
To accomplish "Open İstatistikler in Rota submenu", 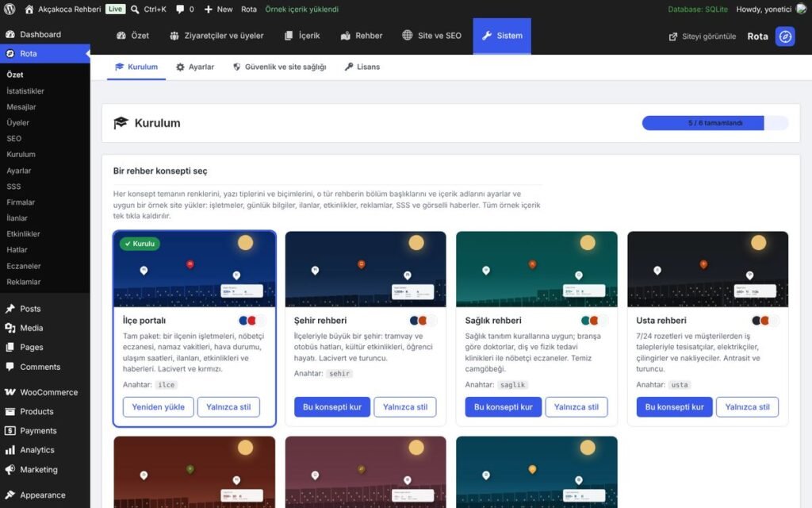I will tap(25, 90).
